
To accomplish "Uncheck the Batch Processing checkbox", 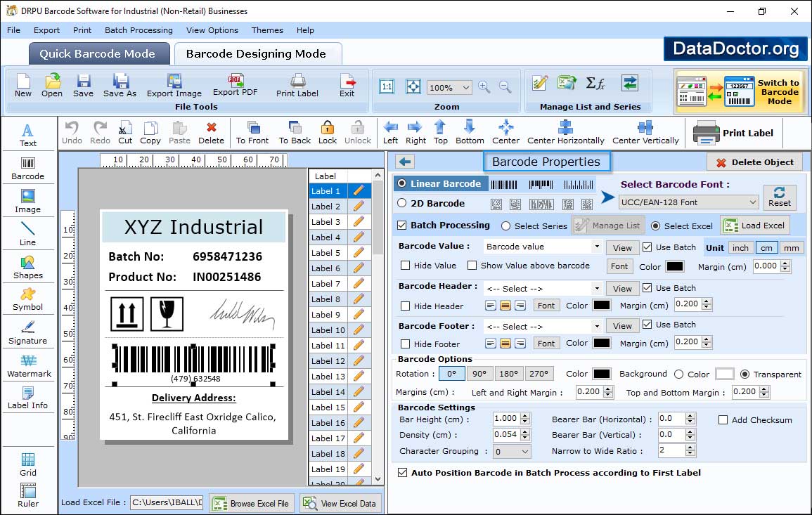I will [x=402, y=225].
